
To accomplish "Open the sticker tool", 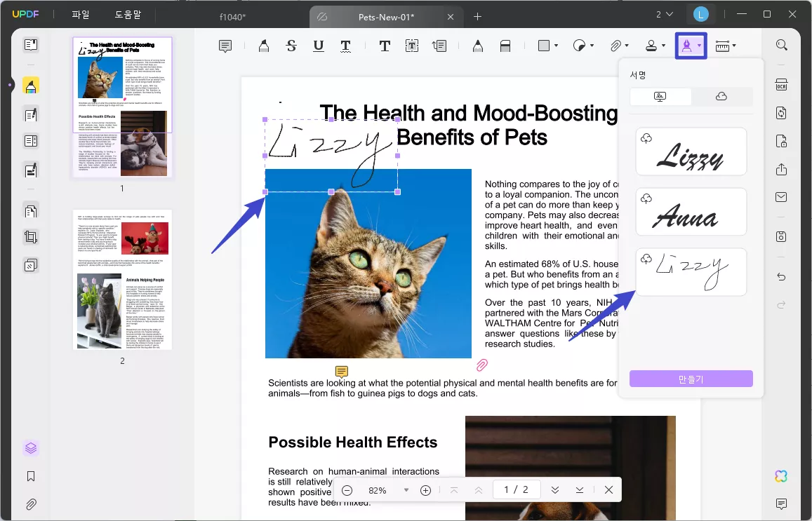I will pyautogui.click(x=579, y=46).
